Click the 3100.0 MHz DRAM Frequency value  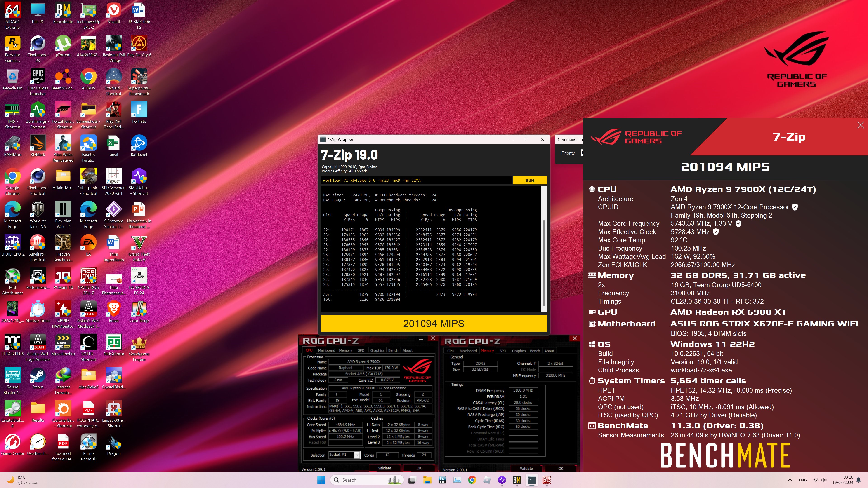tap(523, 390)
